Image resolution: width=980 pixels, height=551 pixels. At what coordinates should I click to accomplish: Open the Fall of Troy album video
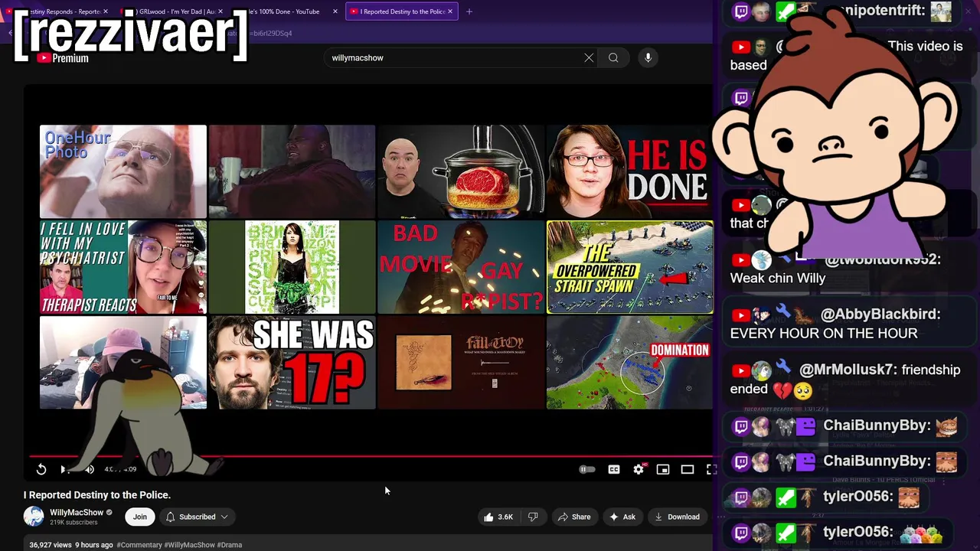pyautogui.click(x=461, y=362)
